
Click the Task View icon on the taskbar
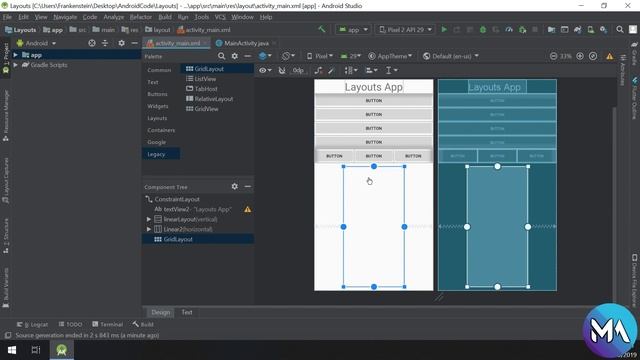tap(36, 350)
